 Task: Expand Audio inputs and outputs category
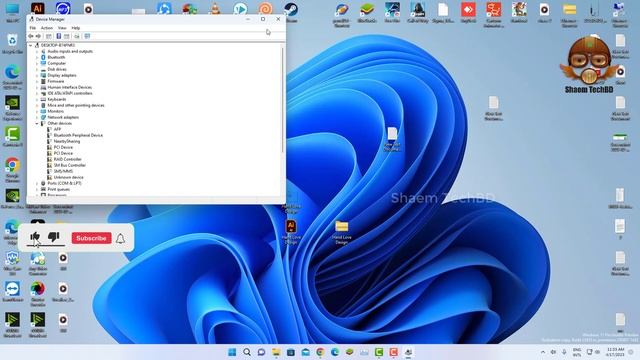coord(37,51)
